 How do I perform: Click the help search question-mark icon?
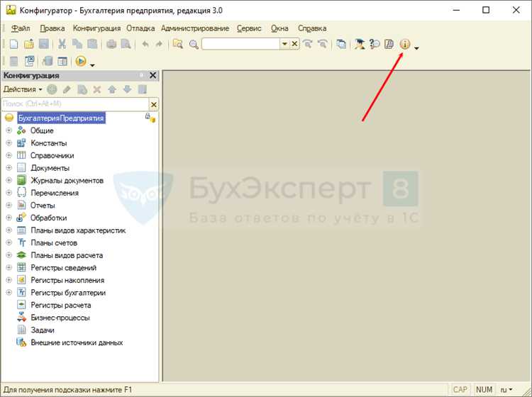(x=375, y=44)
